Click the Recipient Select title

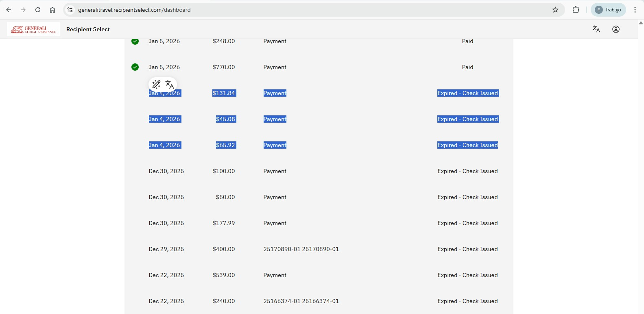click(88, 29)
